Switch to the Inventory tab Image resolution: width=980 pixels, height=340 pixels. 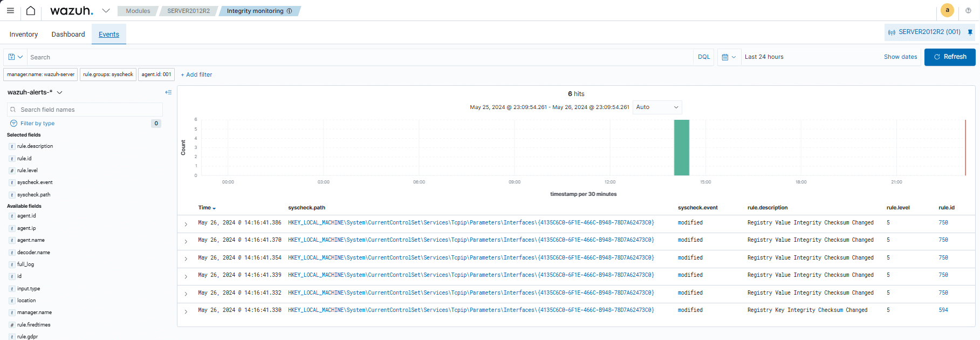(x=24, y=35)
